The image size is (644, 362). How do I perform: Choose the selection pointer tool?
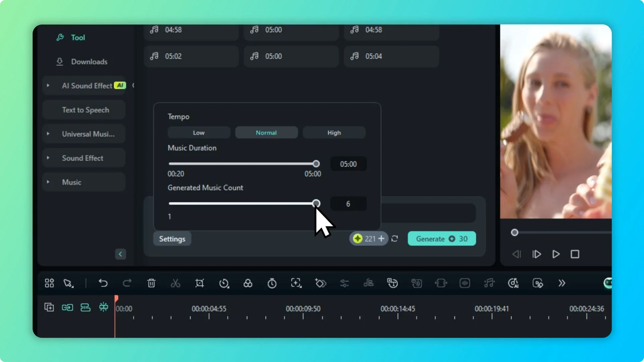click(68, 283)
